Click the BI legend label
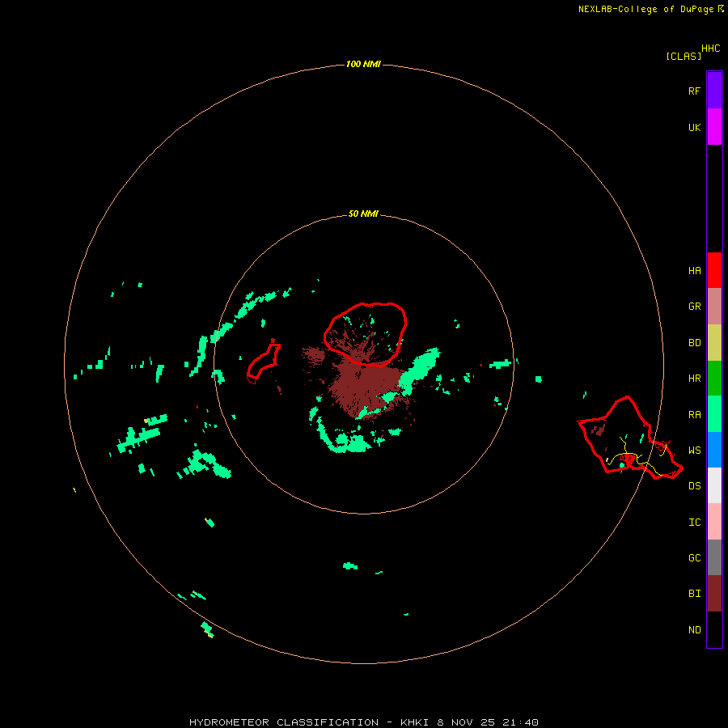 point(694,594)
